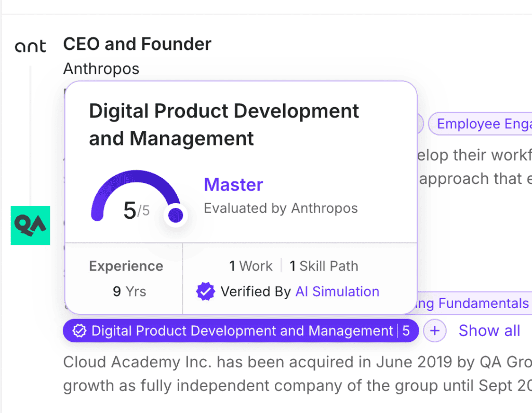Open the AI Simulation verification link
The height and width of the screenshot is (413, 532).
337,291
